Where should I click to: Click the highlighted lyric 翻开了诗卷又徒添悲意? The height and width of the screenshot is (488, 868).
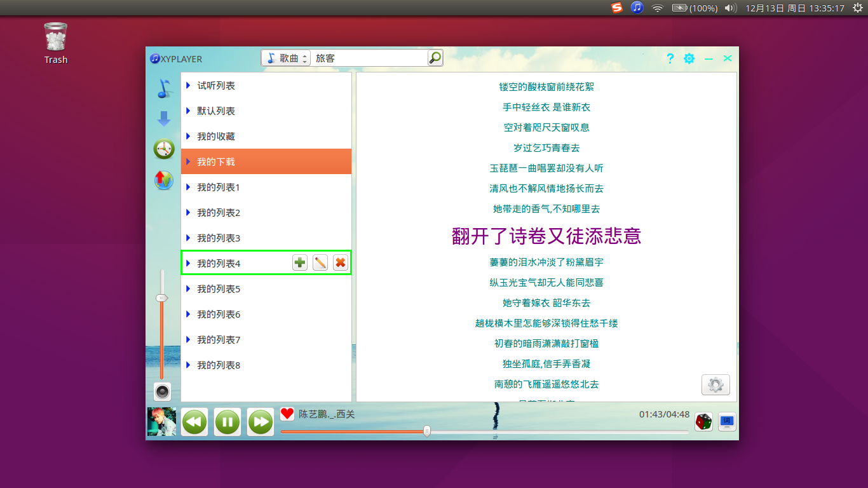(x=546, y=236)
